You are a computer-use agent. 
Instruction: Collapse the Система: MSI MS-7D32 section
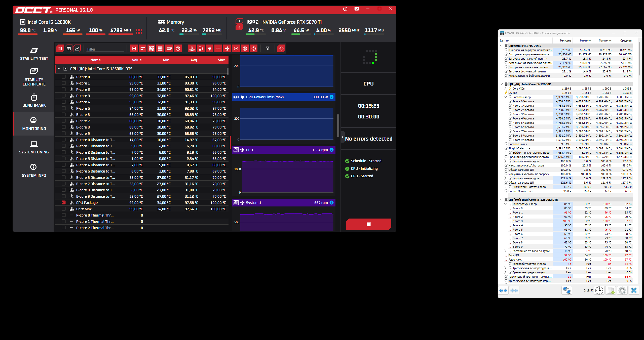pyautogui.click(x=501, y=46)
